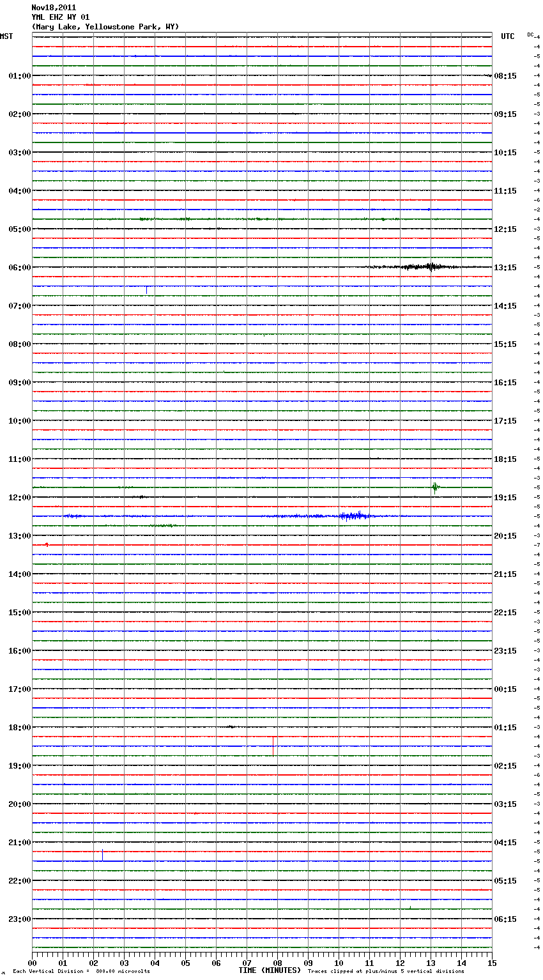This screenshot has width=543, height=980.
Task: Click the 06:15 UTC time label
Action: [x=505, y=919]
